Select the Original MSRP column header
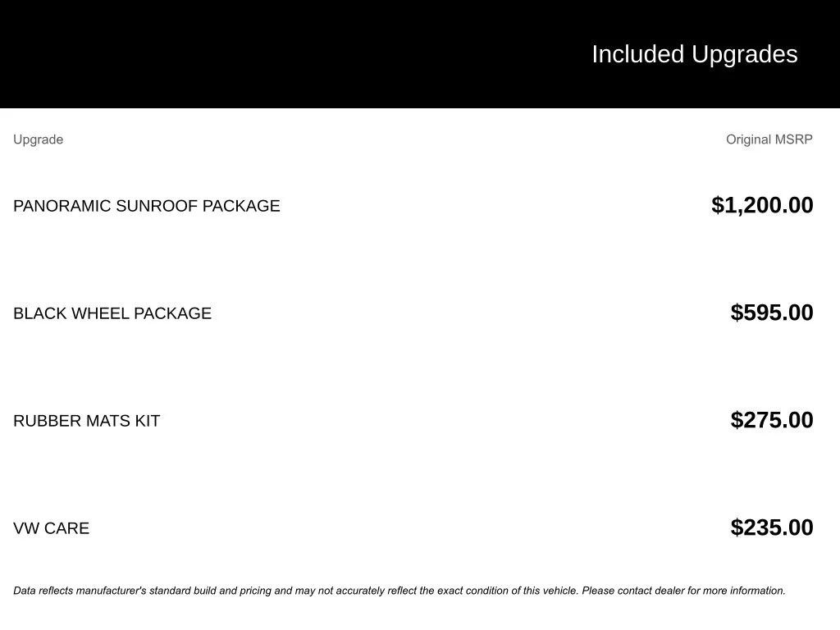This screenshot has height=630, width=840. pyautogui.click(x=769, y=139)
